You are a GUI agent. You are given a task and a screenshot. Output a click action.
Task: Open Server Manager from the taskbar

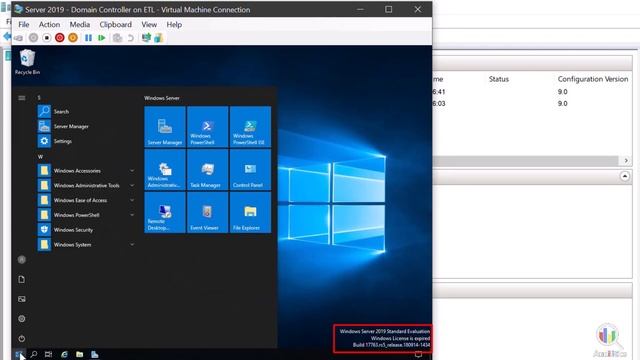coord(95,354)
